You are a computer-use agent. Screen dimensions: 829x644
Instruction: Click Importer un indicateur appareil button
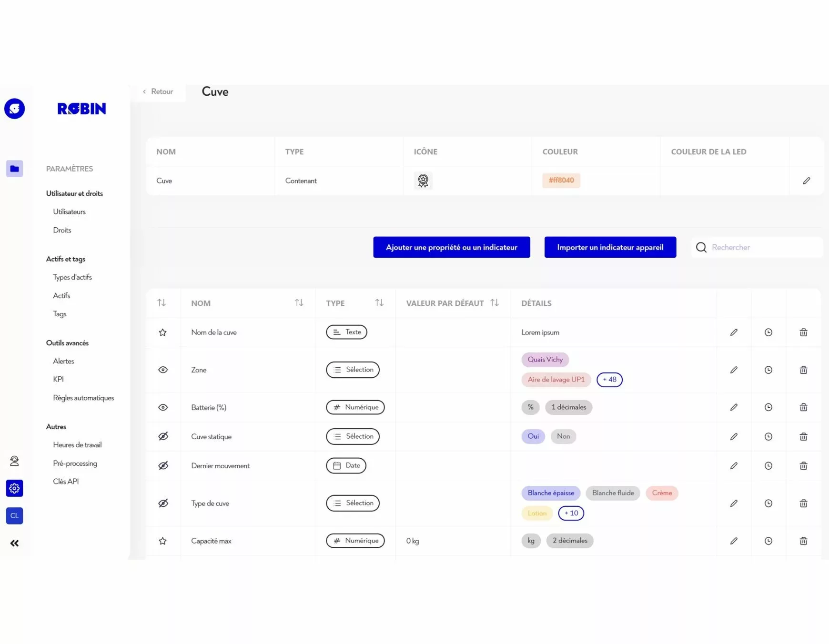click(610, 247)
